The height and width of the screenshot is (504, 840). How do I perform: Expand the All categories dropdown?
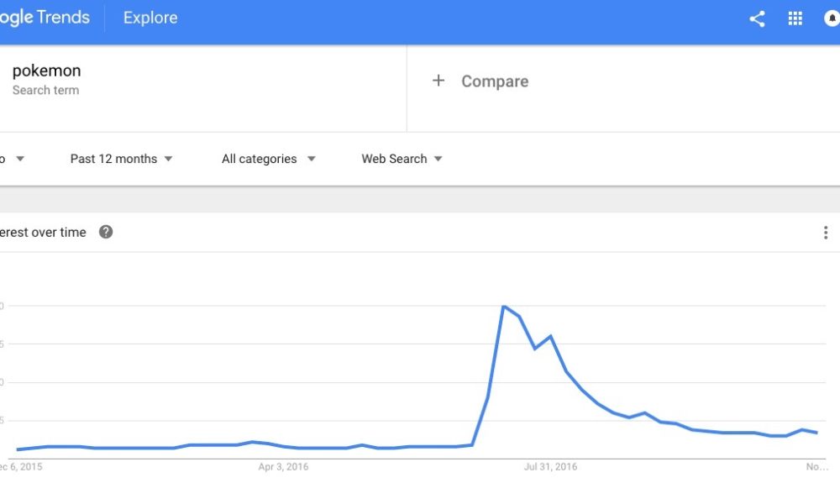click(x=269, y=159)
